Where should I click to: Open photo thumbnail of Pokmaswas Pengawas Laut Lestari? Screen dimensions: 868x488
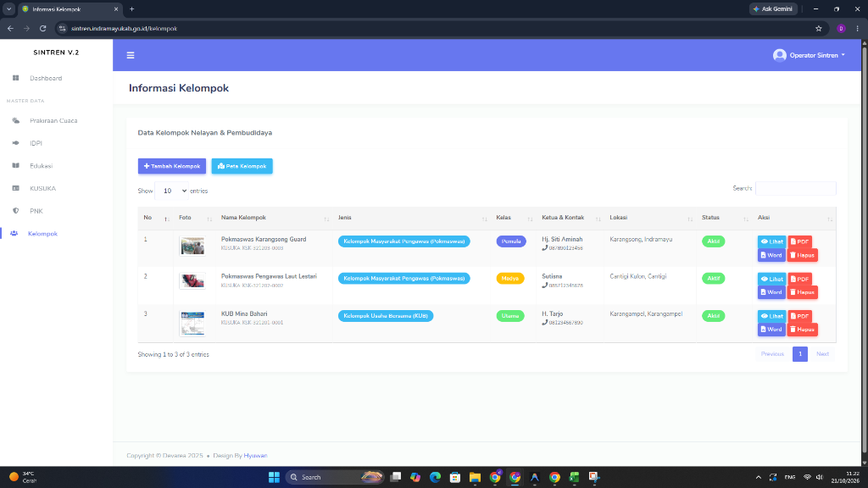pyautogui.click(x=192, y=281)
